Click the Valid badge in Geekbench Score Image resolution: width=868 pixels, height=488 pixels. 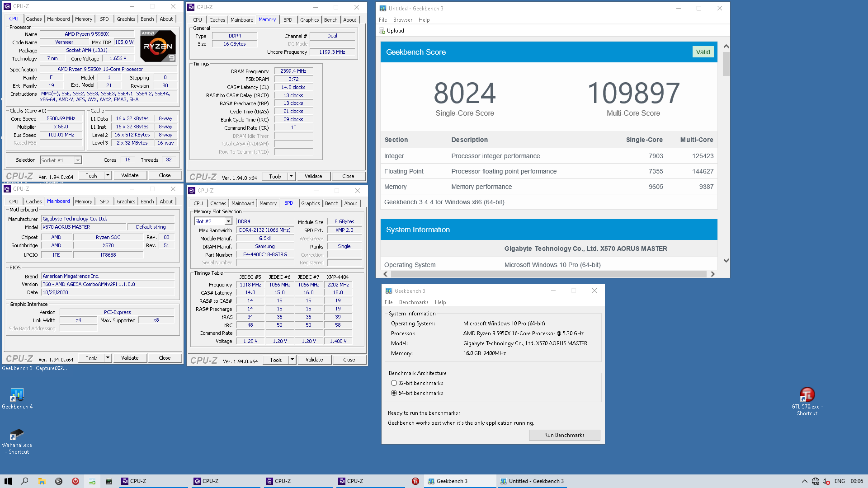[703, 52]
